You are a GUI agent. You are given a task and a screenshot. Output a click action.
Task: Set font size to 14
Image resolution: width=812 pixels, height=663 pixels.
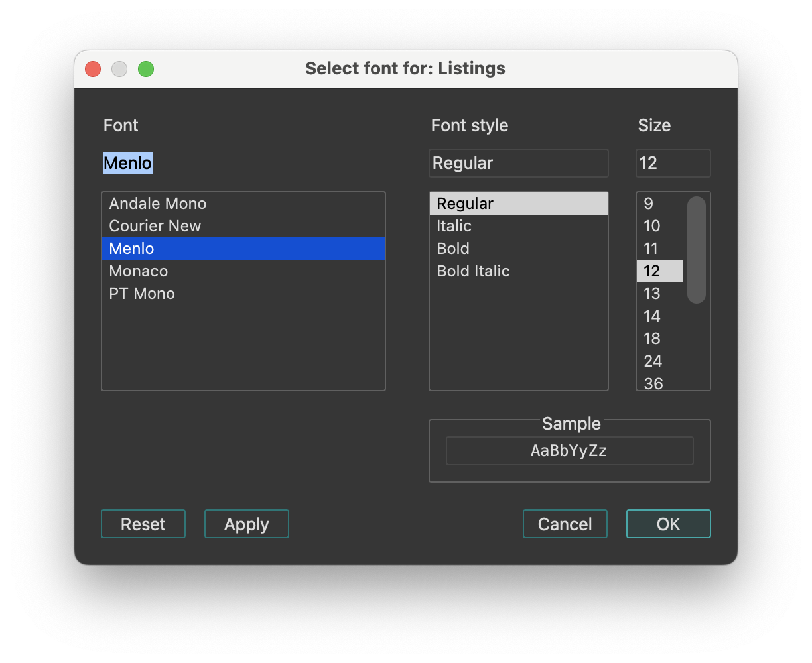pyautogui.click(x=651, y=316)
